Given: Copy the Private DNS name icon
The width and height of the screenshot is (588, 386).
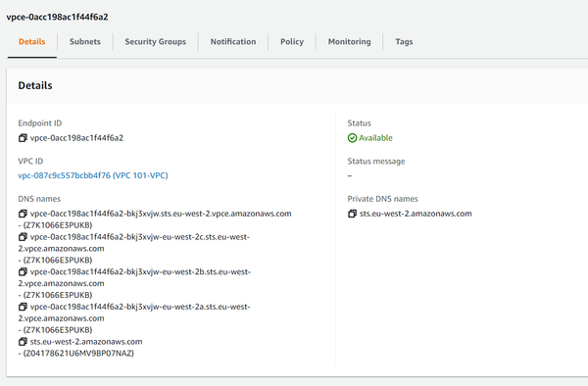Looking at the screenshot, I should pyautogui.click(x=352, y=214).
